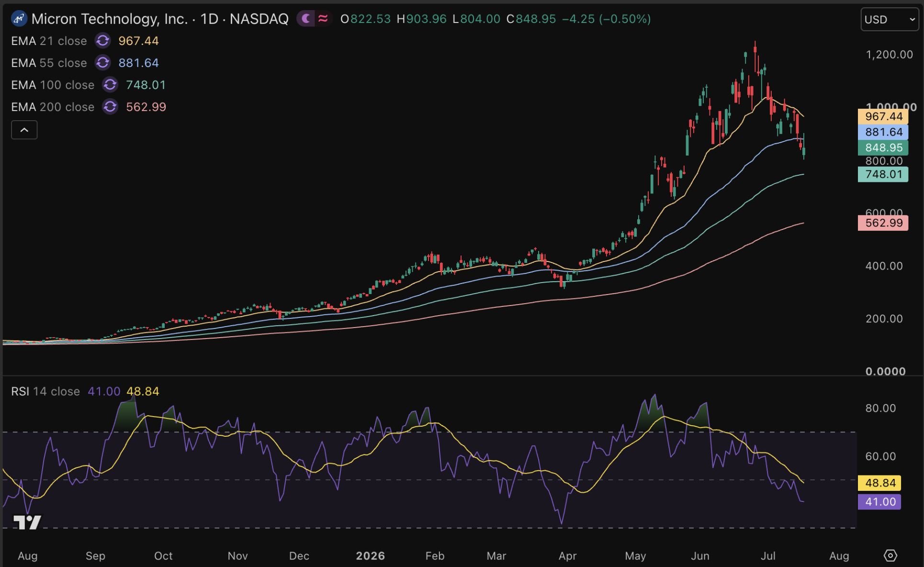
Task: Click EMA 100 refresh indicator icon
Action: (110, 85)
